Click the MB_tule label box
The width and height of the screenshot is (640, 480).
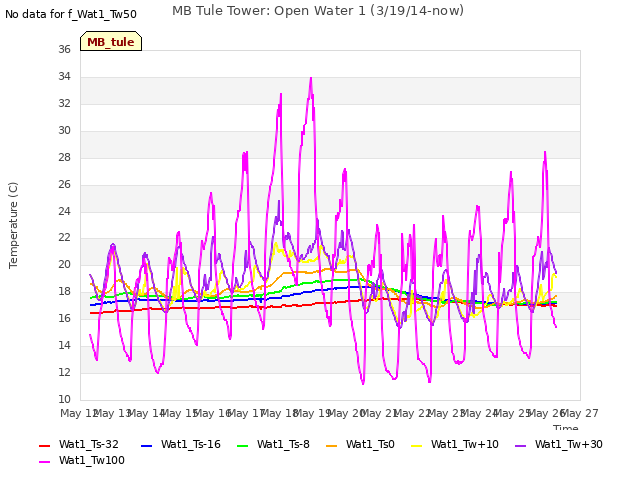click(x=111, y=41)
